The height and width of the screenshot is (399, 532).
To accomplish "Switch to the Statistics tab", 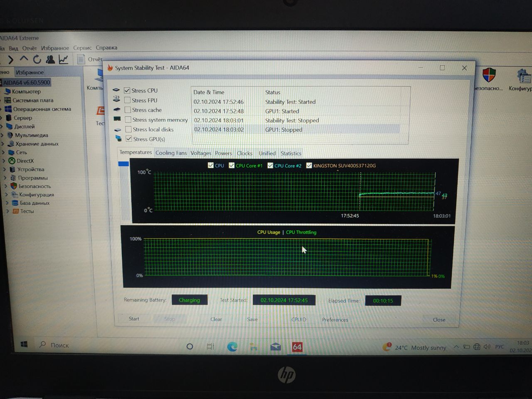I will [x=291, y=153].
